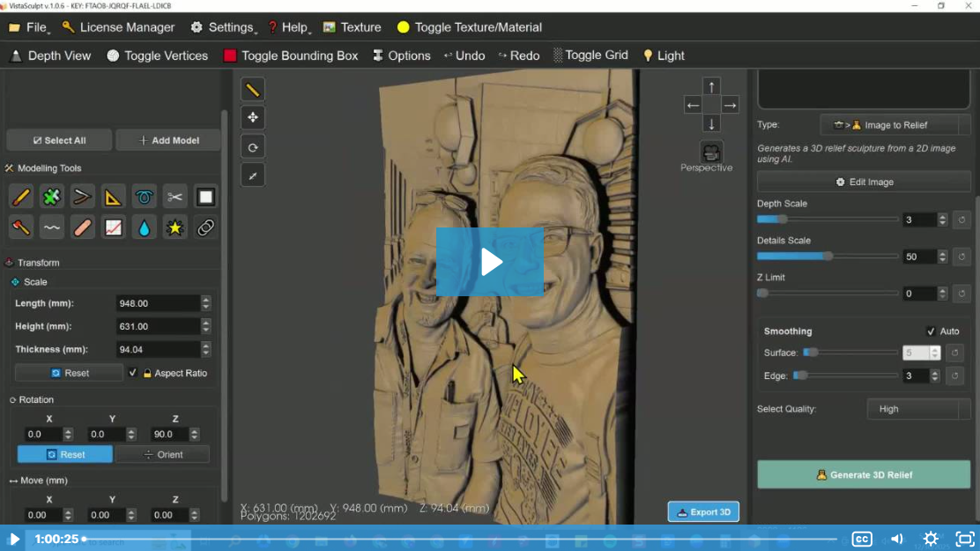Choose the yellow star modelling tool
Screen dimensions: 980x551
pos(174,228)
